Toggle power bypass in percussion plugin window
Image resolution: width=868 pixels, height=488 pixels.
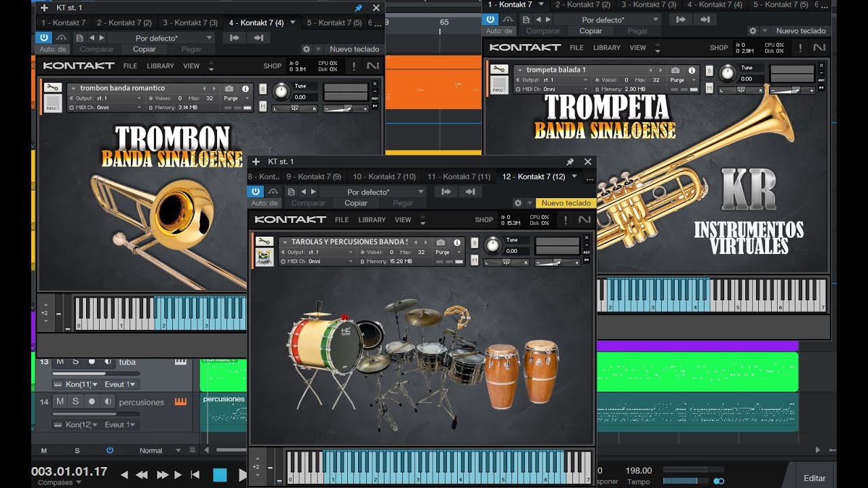[256, 192]
